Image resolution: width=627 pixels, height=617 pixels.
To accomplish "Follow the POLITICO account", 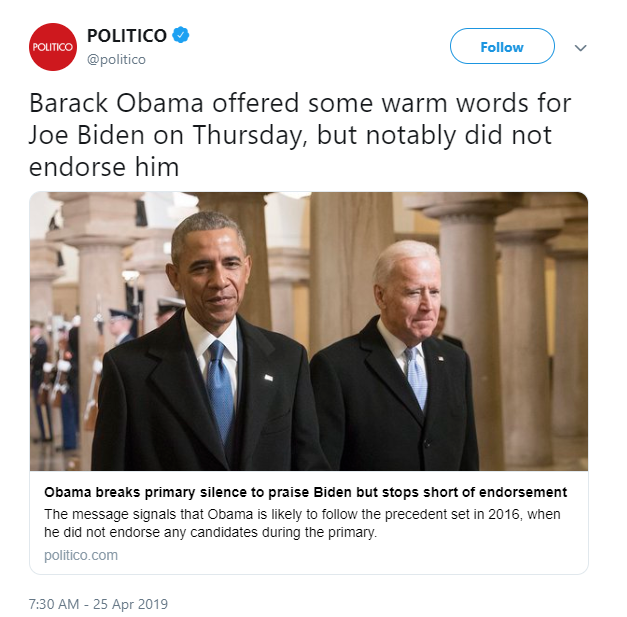I will tap(502, 46).
